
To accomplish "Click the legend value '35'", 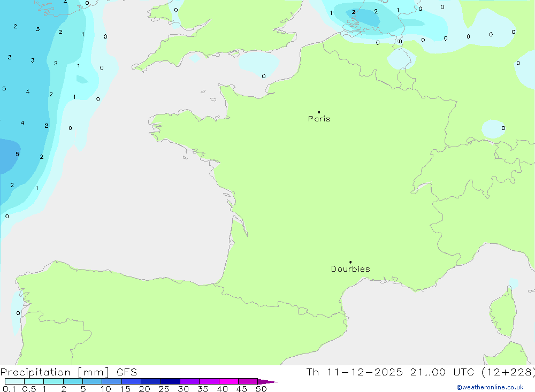I will [x=203, y=389].
